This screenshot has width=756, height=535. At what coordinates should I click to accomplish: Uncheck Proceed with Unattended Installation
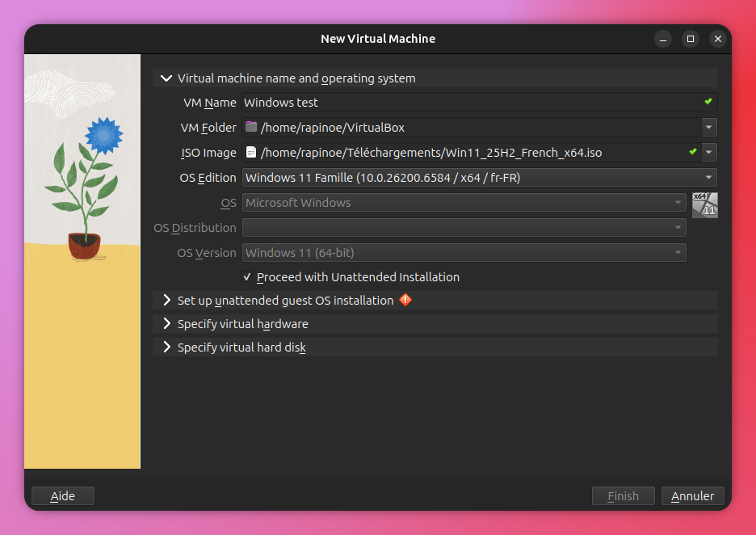pos(248,277)
